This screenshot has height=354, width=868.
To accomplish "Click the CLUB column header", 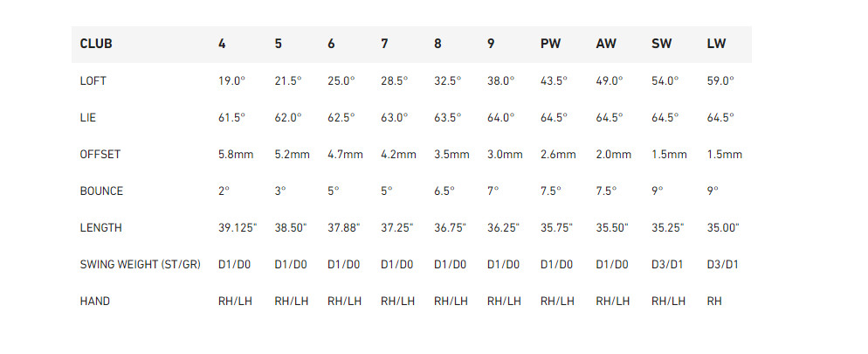I will (96, 44).
